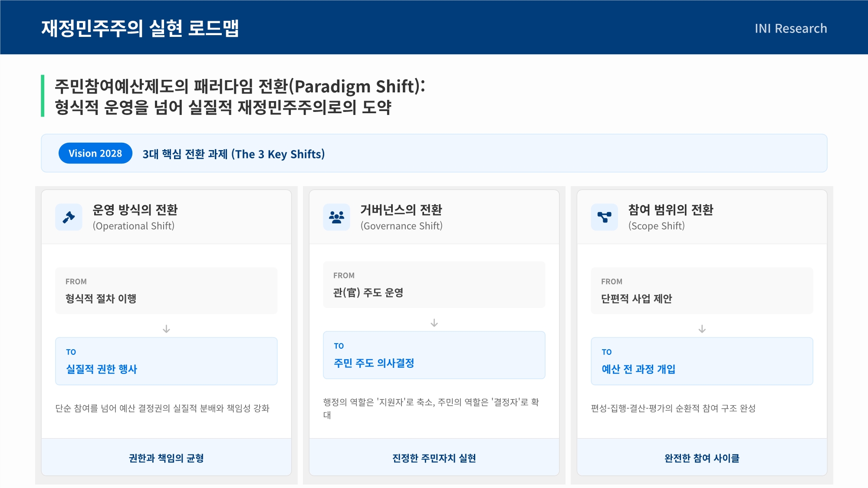Click the 3대 핵심 전환 과제 banner text
This screenshot has height=488, width=868.
point(233,154)
